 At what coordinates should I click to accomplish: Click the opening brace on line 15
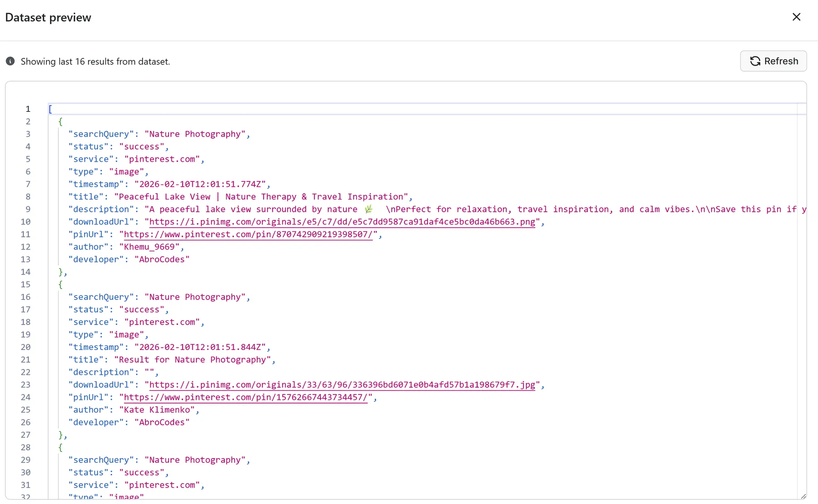pyautogui.click(x=60, y=284)
